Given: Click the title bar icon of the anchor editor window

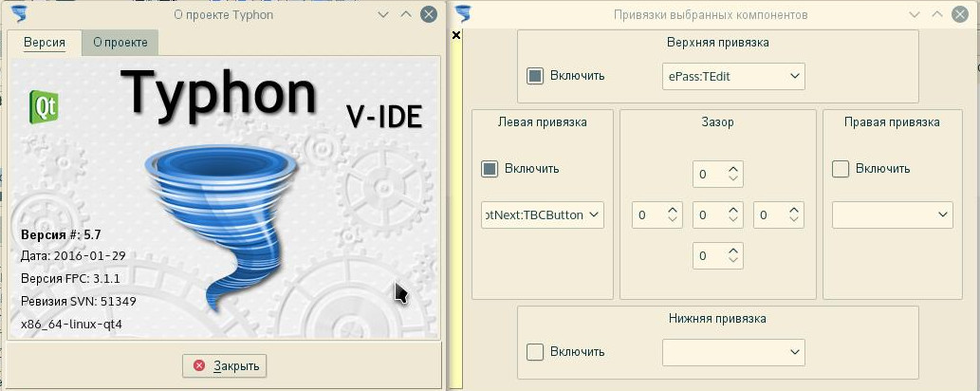Looking at the screenshot, I should [465, 14].
